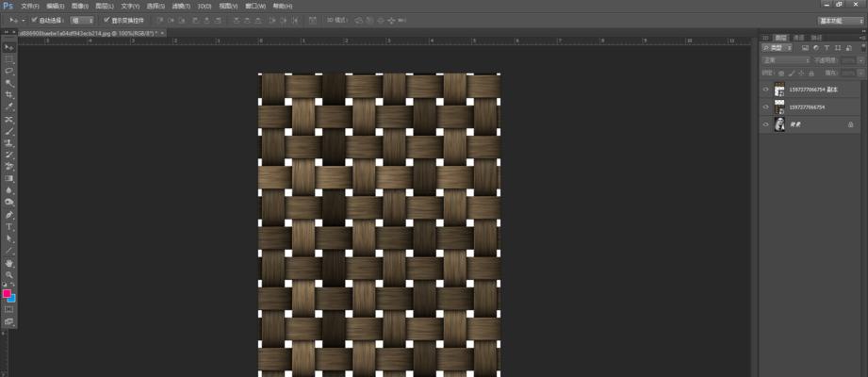Select the Hand tool
The width and height of the screenshot is (868, 377).
point(9,263)
